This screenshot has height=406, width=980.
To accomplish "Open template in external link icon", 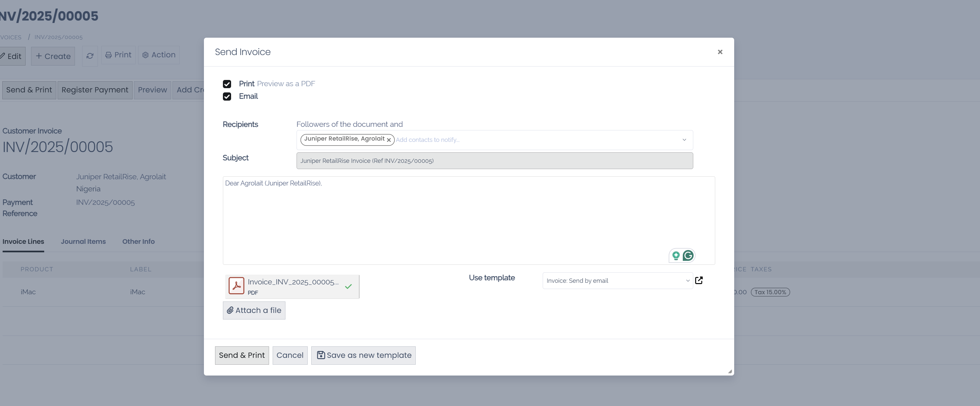I will (x=699, y=281).
